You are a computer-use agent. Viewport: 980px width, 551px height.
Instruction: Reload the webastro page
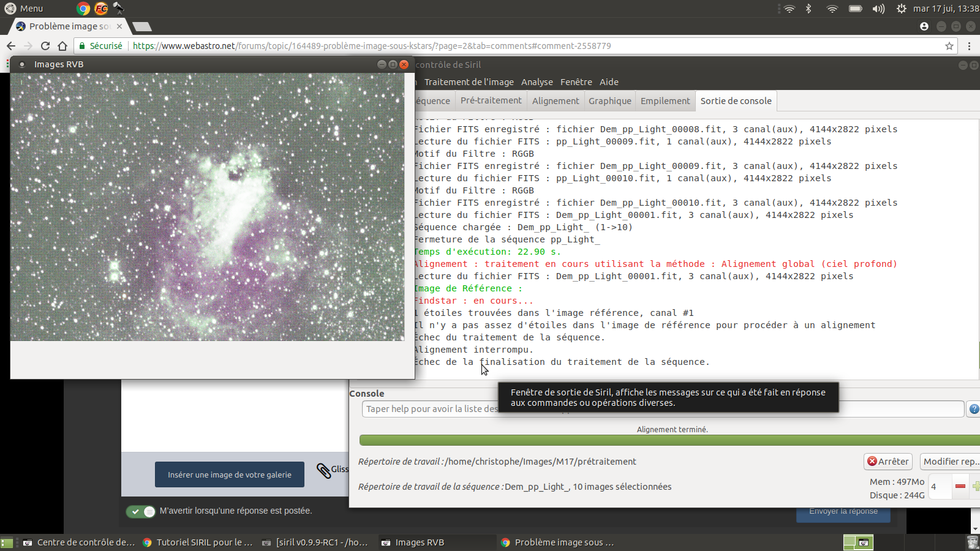(45, 46)
